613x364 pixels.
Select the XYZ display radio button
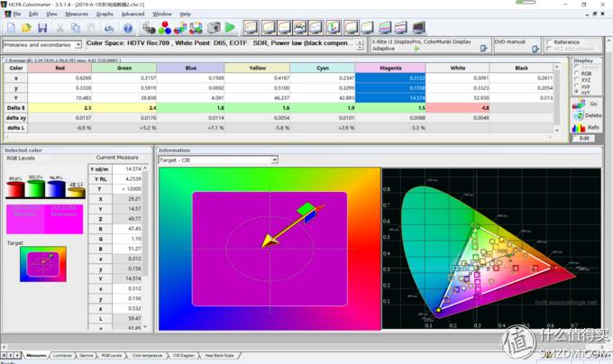tap(577, 80)
